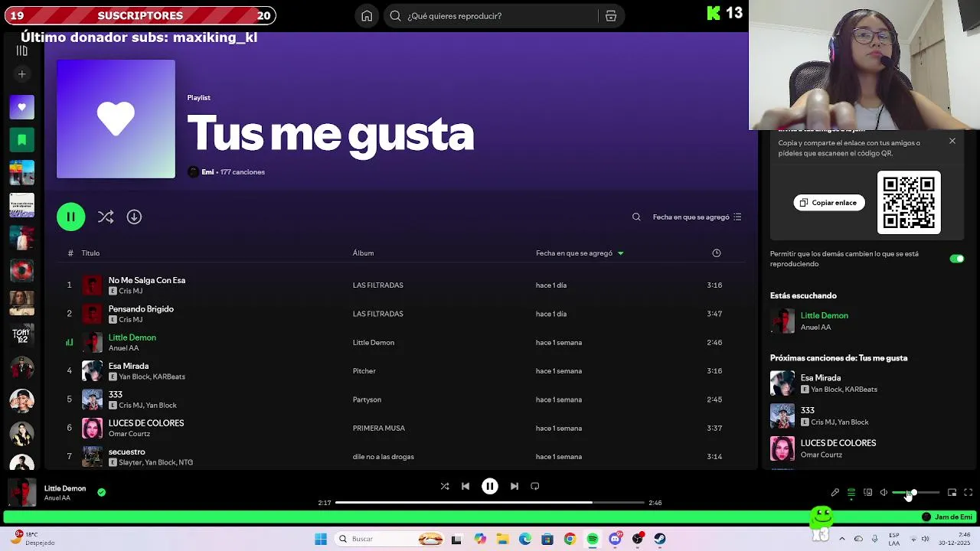Mute with the speaker icon in player

[x=884, y=493]
